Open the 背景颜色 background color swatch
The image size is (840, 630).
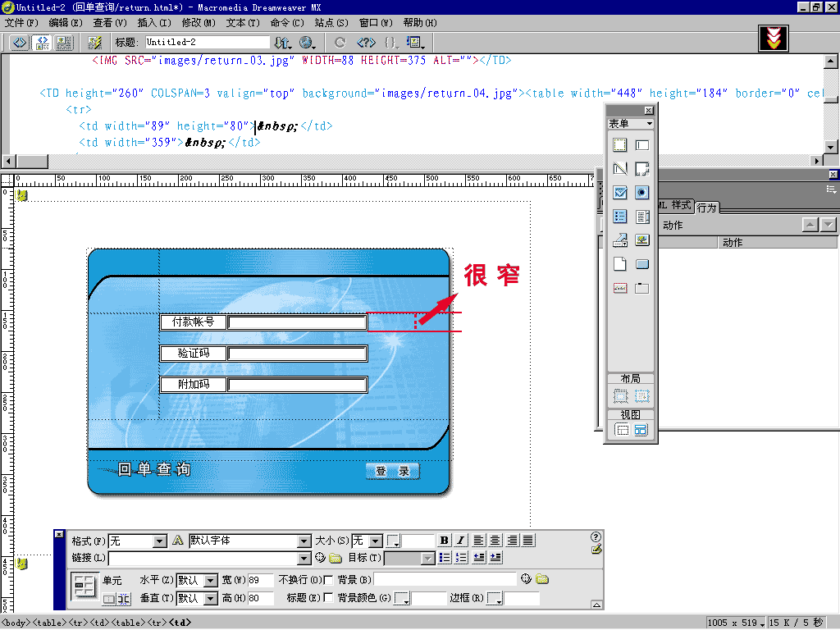coord(402,599)
